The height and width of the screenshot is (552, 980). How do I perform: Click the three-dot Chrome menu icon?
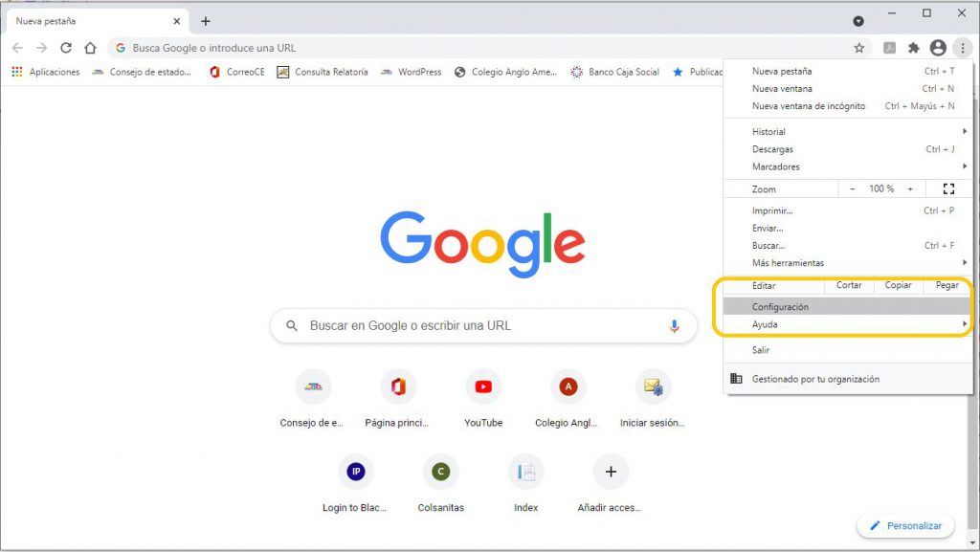(963, 48)
